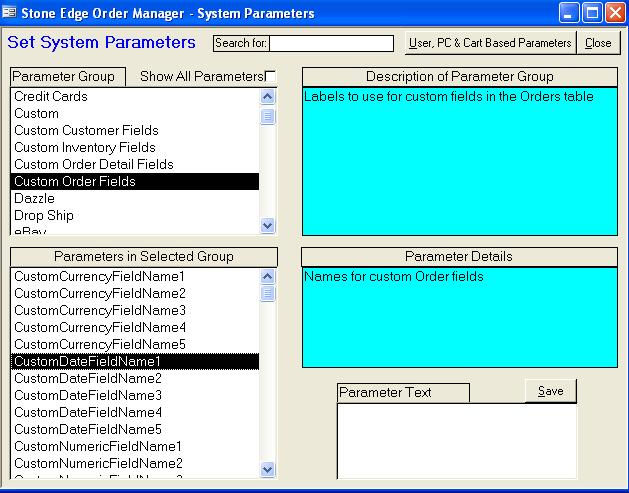Select the Credit Cards parameter group
Viewport: 629px width, 493px height.
135,96
